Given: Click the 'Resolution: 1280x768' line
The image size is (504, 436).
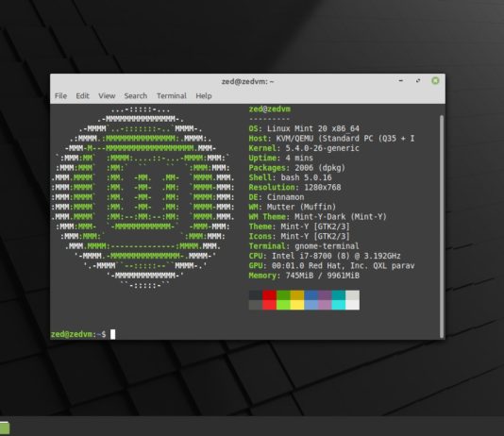Looking at the screenshot, I should point(294,187).
